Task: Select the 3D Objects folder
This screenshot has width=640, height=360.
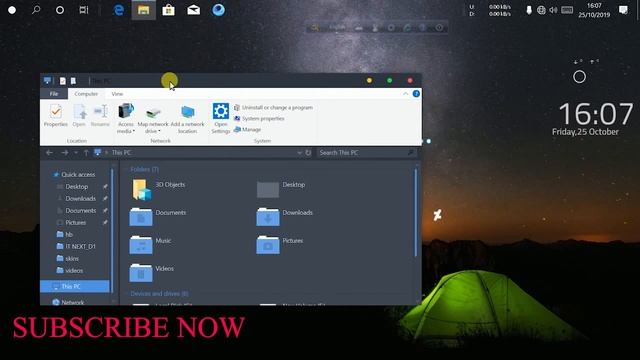Action: click(x=158, y=189)
